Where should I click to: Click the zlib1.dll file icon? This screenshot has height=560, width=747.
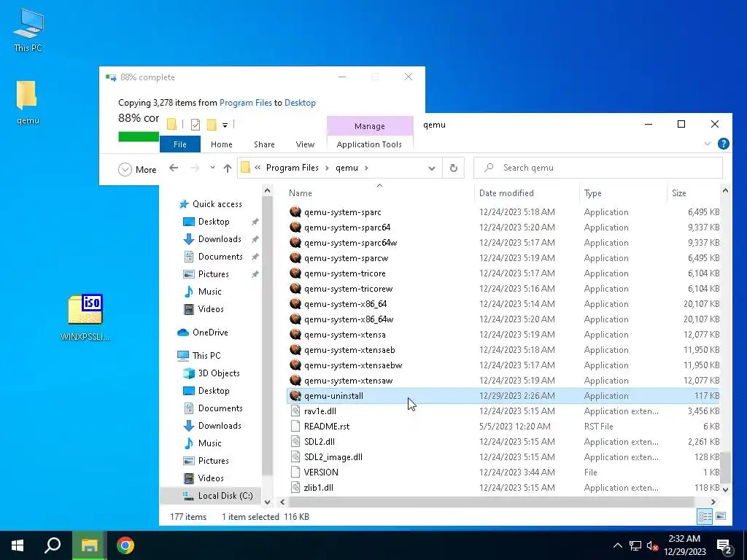(x=295, y=488)
